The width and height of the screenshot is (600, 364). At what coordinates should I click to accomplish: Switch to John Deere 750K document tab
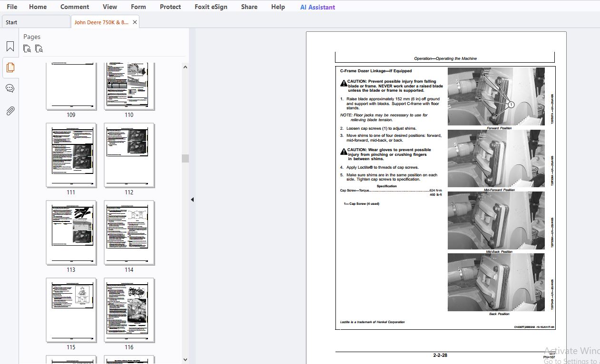(101, 22)
